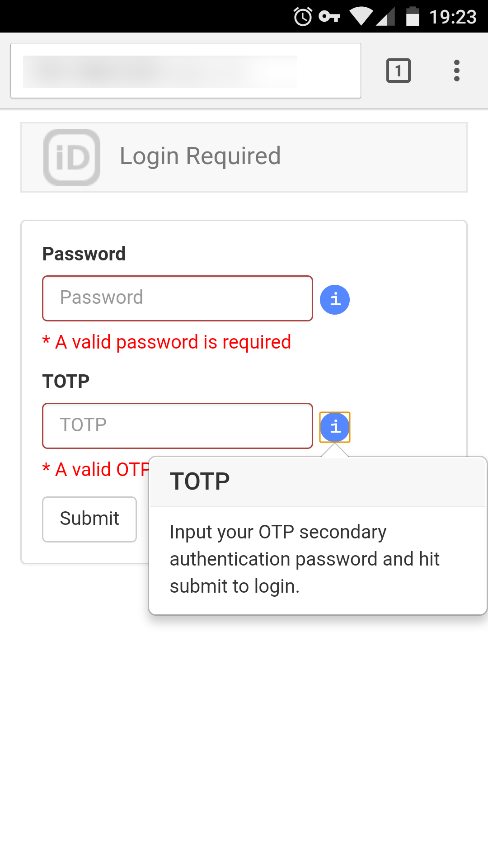This screenshot has width=488, height=868.
Task: Focus the Password input field
Action: click(x=178, y=298)
